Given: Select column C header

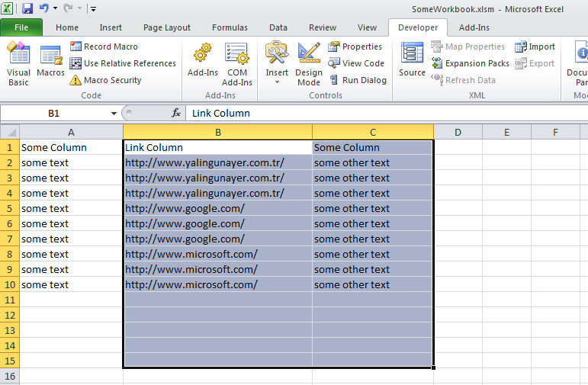Looking at the screenshot, I should click(x=373, y=132).
